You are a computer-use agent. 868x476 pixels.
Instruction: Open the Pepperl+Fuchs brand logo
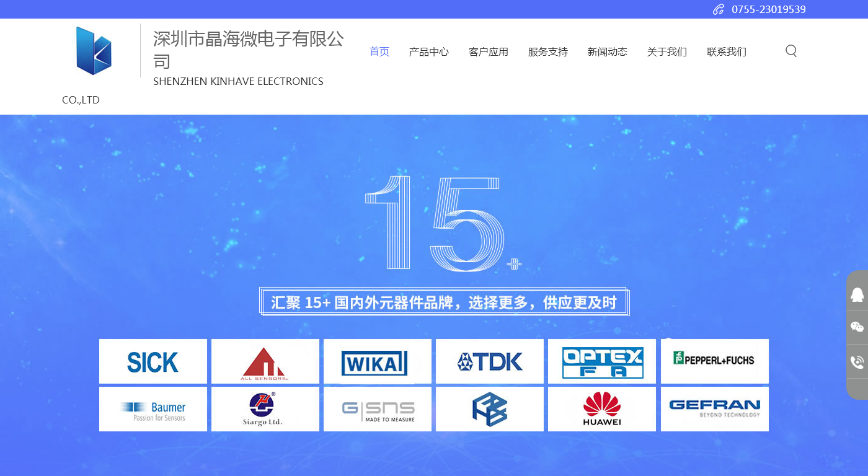(715, 361)
